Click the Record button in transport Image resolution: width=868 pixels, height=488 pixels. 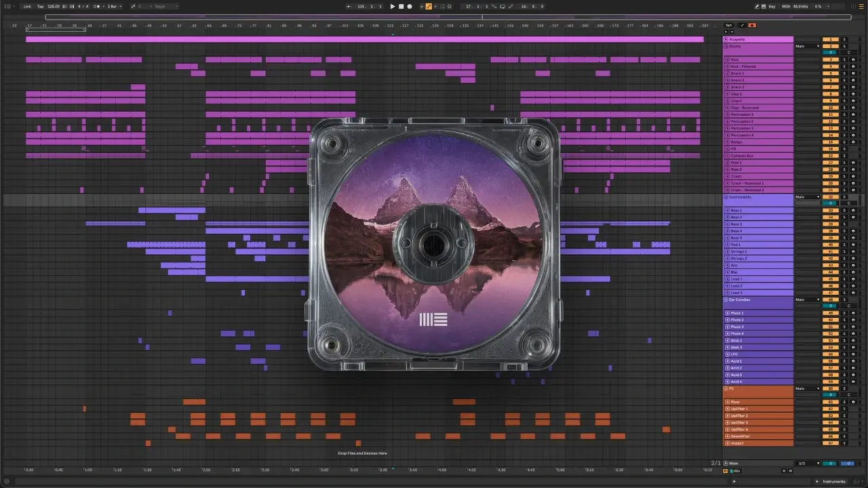[410, 6]
